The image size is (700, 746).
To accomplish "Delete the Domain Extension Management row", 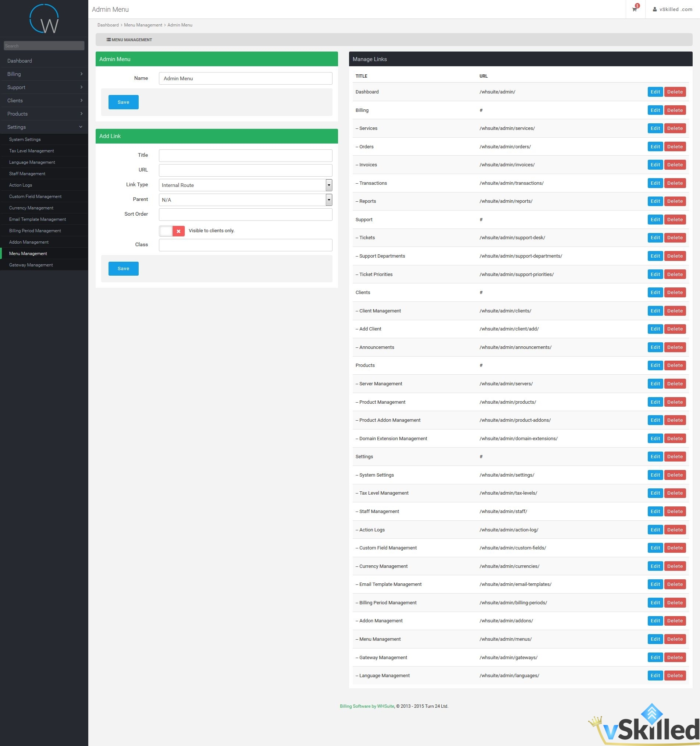I will 675,438.
